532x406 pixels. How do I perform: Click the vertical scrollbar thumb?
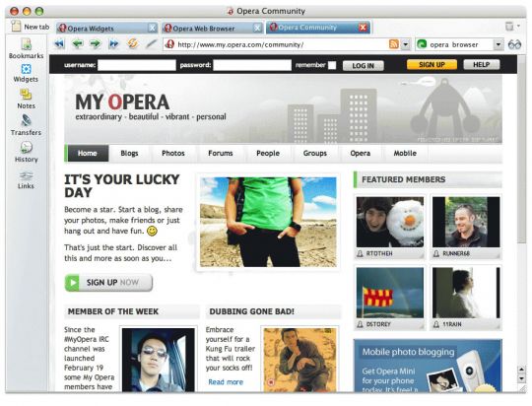coord(521,150)
